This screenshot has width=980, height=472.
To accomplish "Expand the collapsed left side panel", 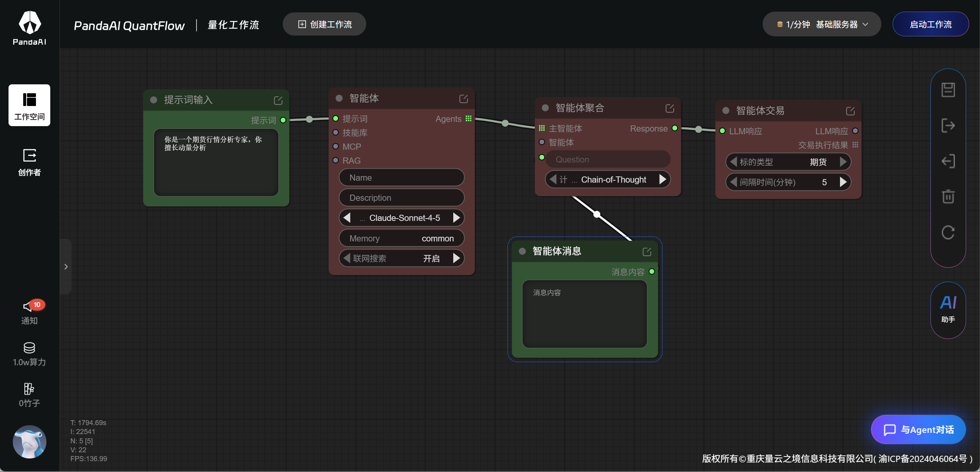I will click(x=66, y=267).
